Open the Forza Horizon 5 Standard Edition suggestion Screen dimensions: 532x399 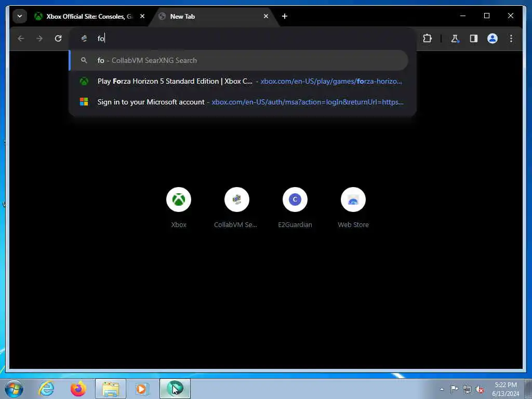click(x=238, y=82)
